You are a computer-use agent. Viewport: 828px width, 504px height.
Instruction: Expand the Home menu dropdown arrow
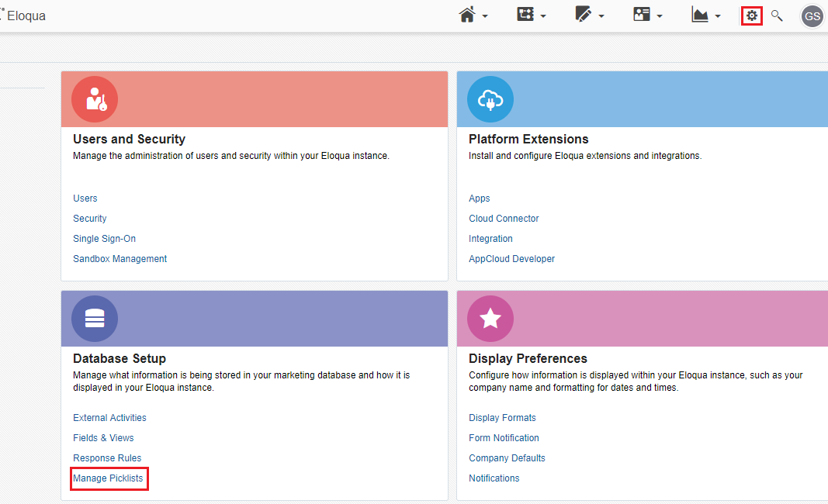pyautogui.click(x=485, y=16)
